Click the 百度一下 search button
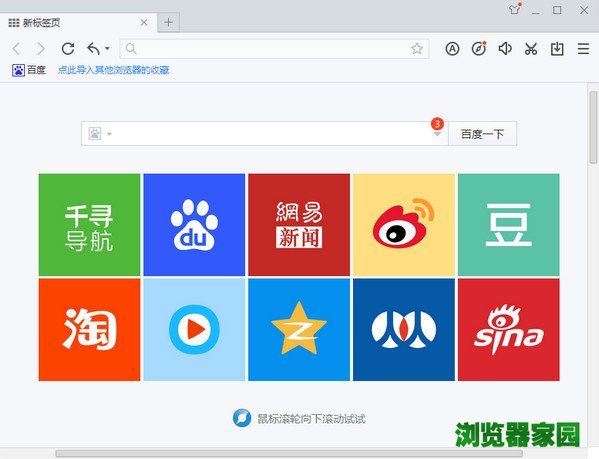Screen dimensions: 599x459 pos(482,134)
